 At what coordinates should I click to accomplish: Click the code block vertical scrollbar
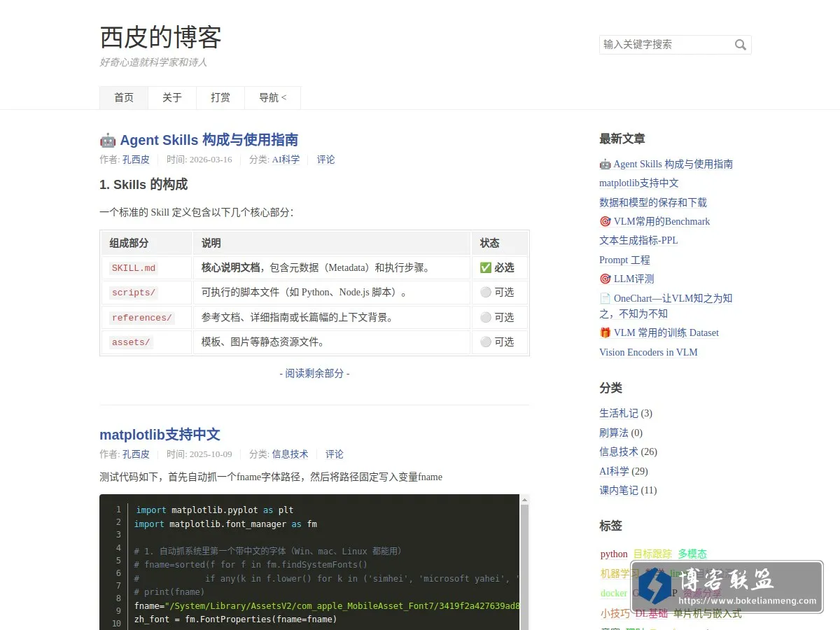coord(524,562)
